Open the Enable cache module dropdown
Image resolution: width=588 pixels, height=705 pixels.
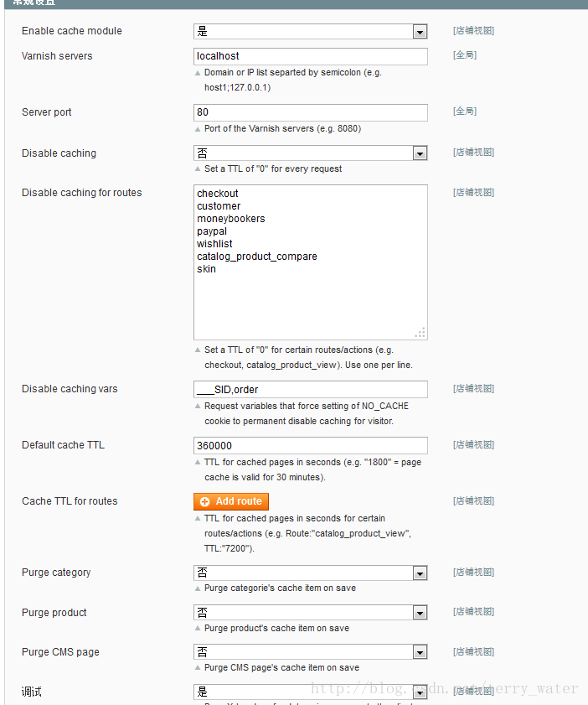click(311, 32)
